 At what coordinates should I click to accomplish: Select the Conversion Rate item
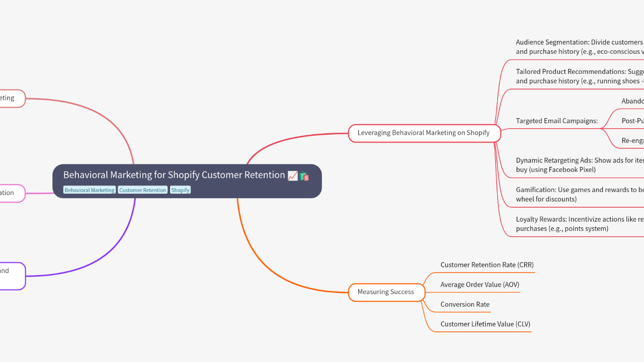pyautogui.click(x=465, y=304)
